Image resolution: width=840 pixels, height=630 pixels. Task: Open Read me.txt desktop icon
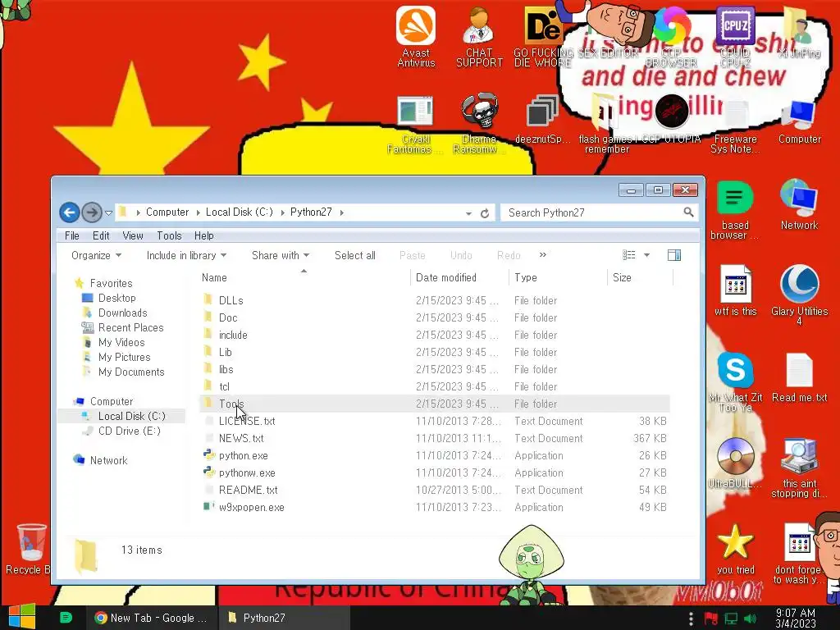click(x=799, y=377)
